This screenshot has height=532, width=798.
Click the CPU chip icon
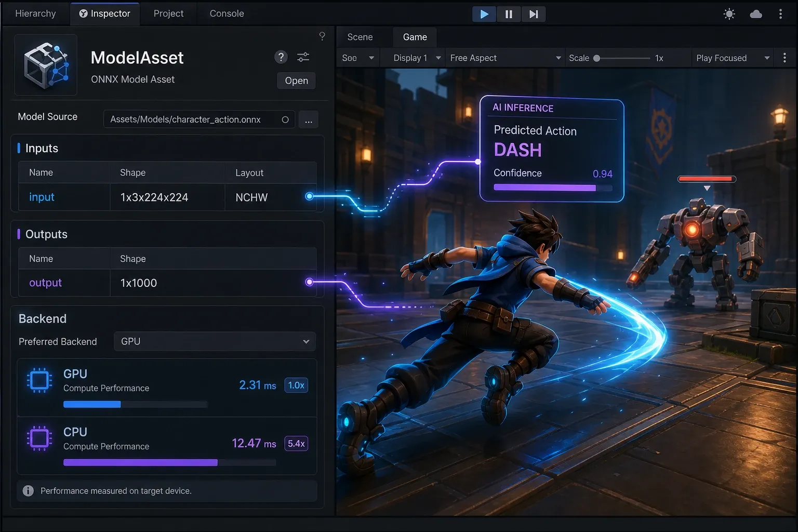pyautogui.click(x=39, y=438)
